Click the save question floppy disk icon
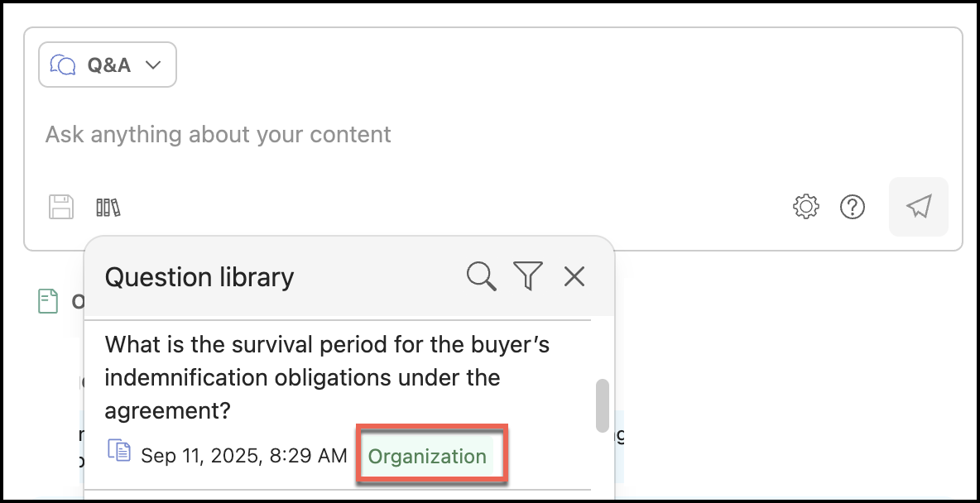The height and width of the screenshot is (503, 980). point(61,207)
